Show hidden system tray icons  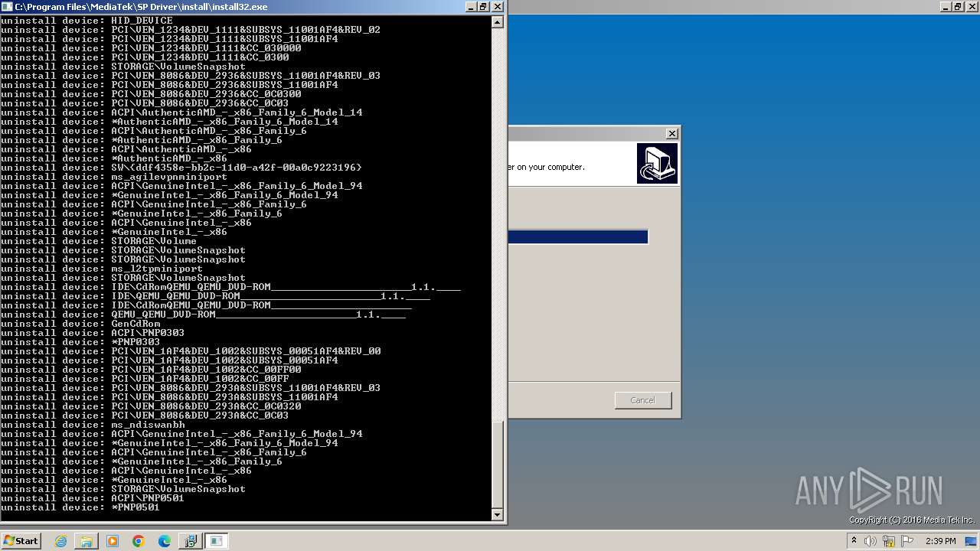tap(854, 541)
